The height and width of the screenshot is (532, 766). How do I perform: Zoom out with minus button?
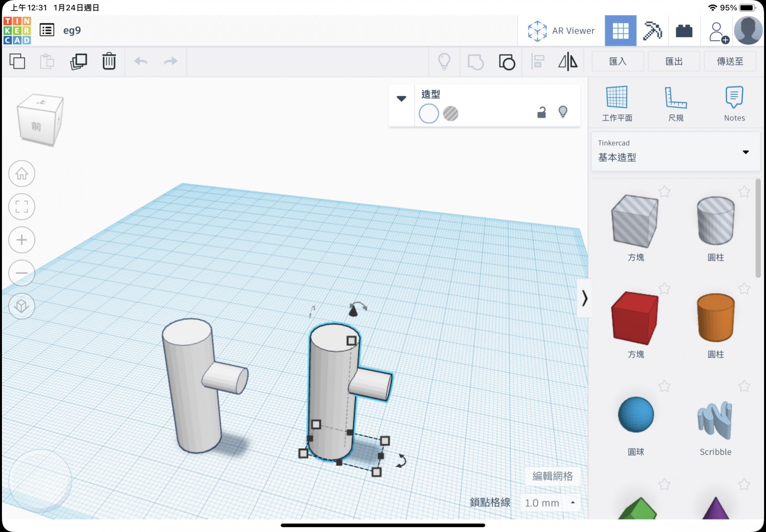[x=22, y=273]
